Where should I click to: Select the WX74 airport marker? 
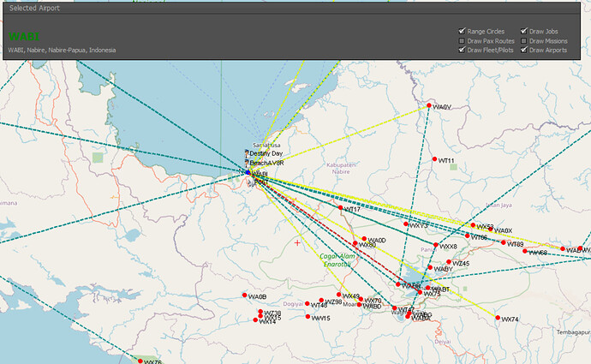click(x=498, y=318)
